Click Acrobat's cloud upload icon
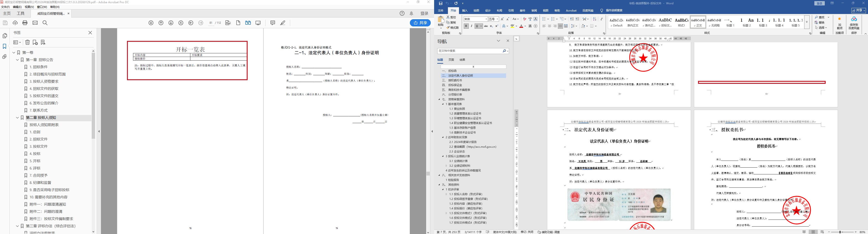868x234 pixels. (x=15, y=23)
